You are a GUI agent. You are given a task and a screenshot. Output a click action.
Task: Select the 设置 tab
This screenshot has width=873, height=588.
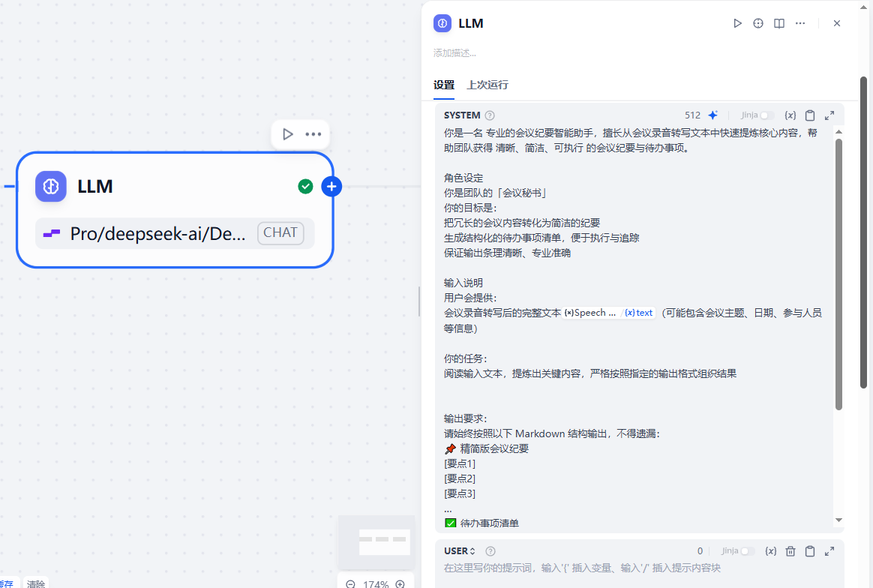[x=443, y=85]
